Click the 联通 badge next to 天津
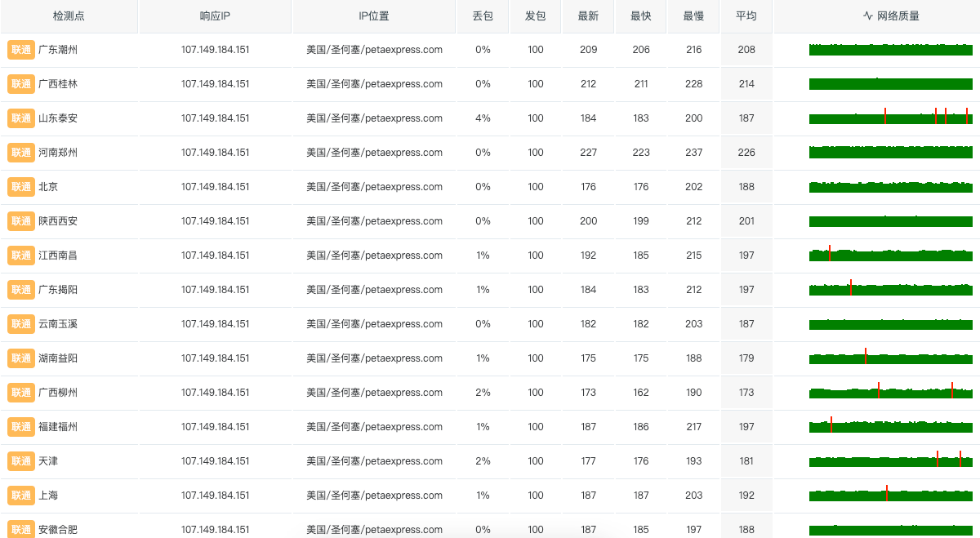The image size is (980, 538). 21,461
